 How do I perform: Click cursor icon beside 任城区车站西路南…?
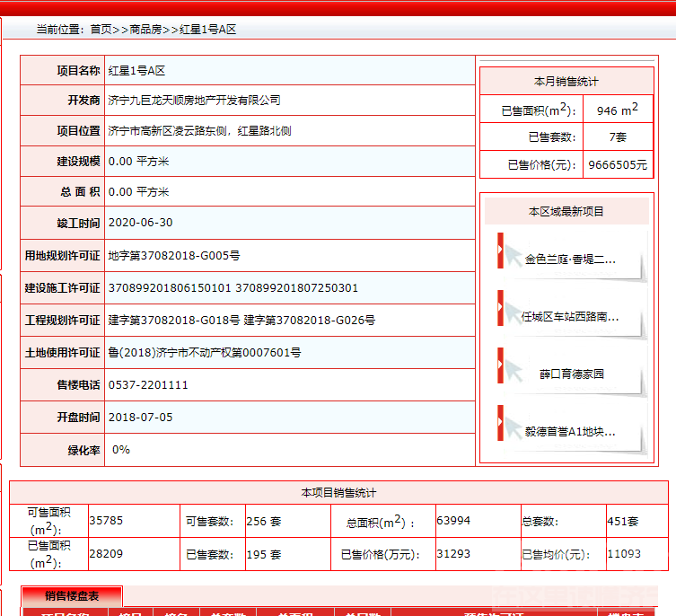point(514,313)
